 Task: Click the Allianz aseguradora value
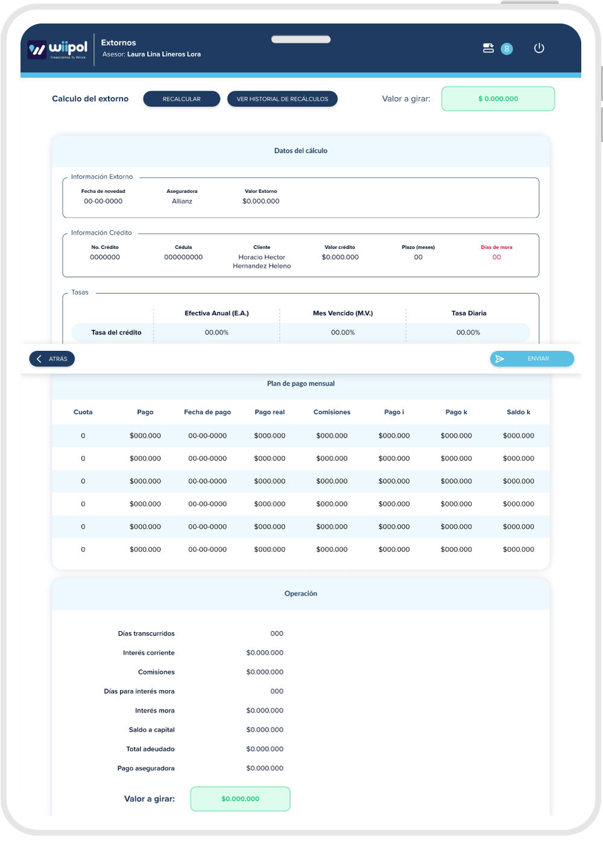pyautogui.click(x=182, y=201)
